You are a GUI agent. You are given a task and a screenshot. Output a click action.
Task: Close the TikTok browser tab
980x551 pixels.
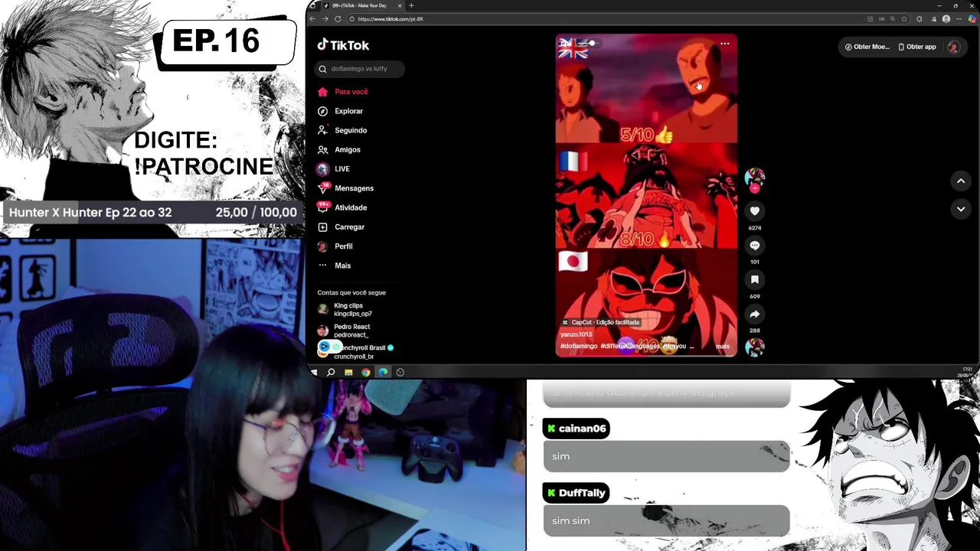pyautogui.click(x=400, y=5)
